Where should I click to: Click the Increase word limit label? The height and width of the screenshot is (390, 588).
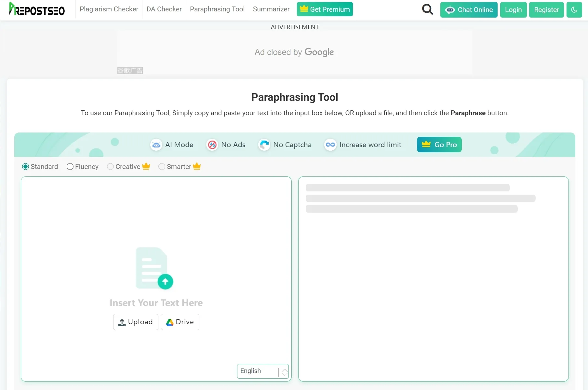(370, 145)
